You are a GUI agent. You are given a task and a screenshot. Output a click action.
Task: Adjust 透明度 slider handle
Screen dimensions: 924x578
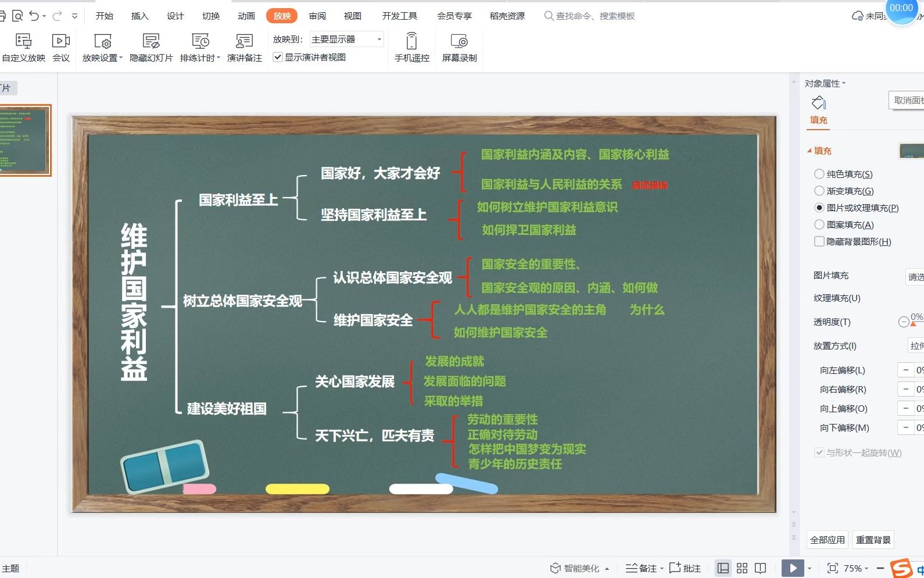[x=913, y=324]
